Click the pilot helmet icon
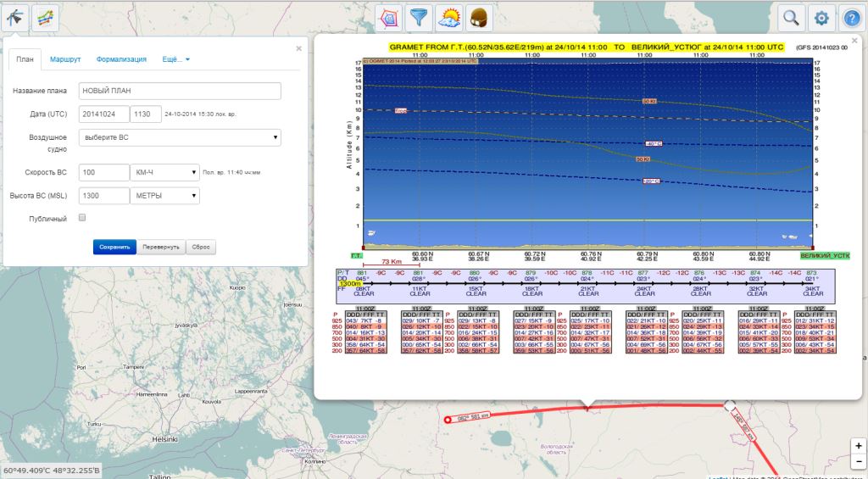This screenshot has width=868, height=479. coord(477,17)
